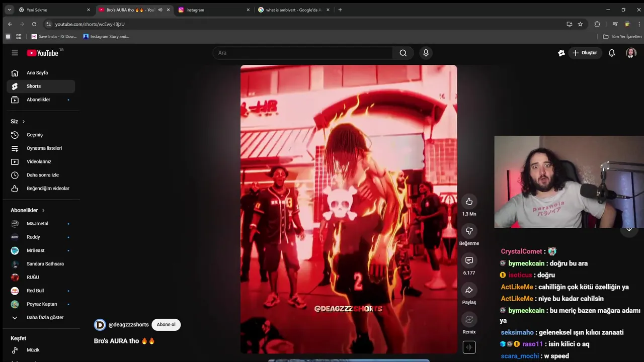Open YouTube notifications bell

(612, 53)
